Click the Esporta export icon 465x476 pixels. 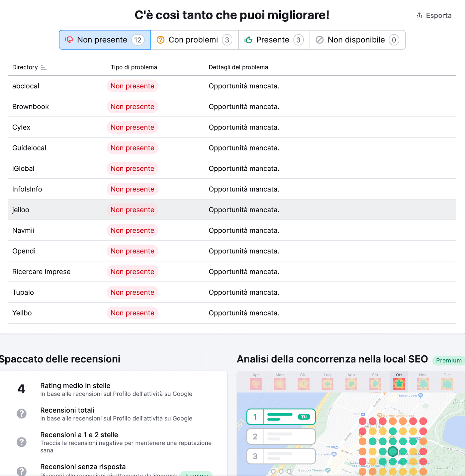pyautogui.click(x=419, y=16)
